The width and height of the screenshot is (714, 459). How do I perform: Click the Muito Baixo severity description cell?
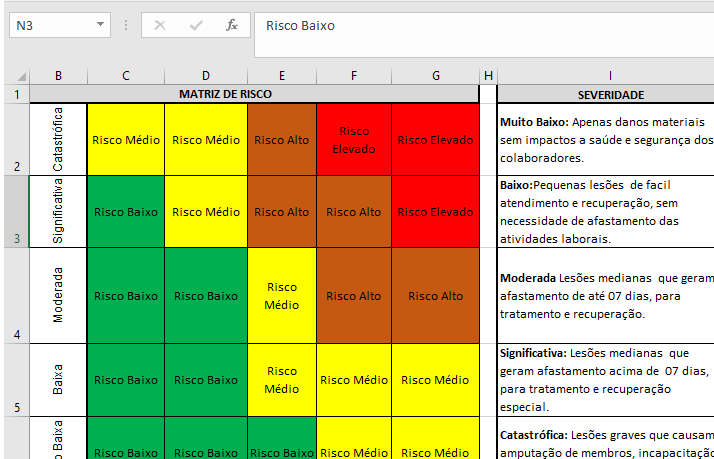click(x=606, y=139)
